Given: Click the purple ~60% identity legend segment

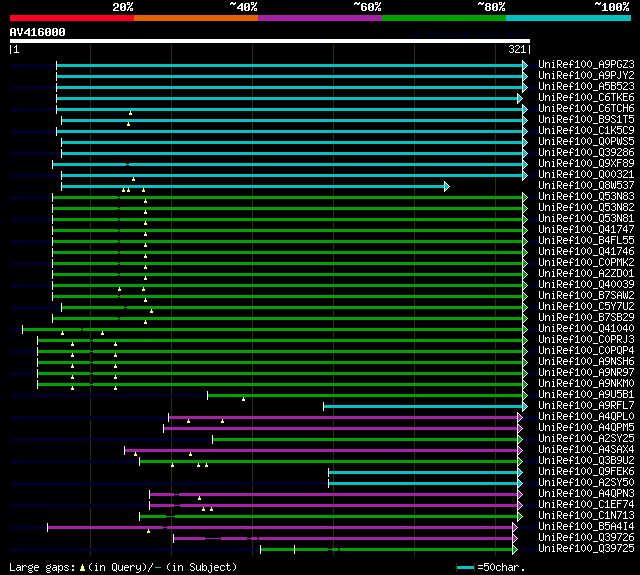Looking at the screenshot, I should 320,18.
